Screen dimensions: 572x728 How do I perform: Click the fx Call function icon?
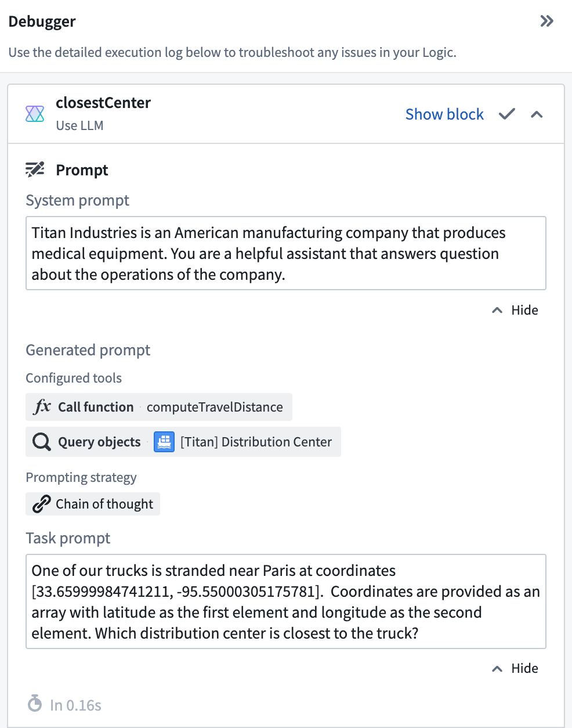pos(42,406)
